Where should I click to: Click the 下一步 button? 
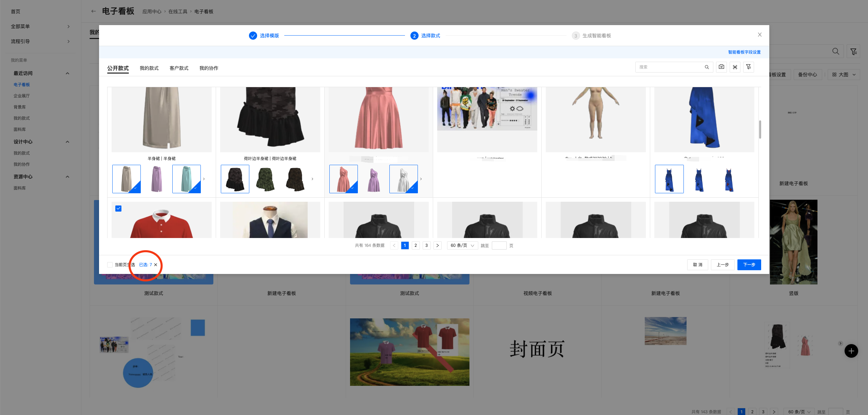point(749,265)
